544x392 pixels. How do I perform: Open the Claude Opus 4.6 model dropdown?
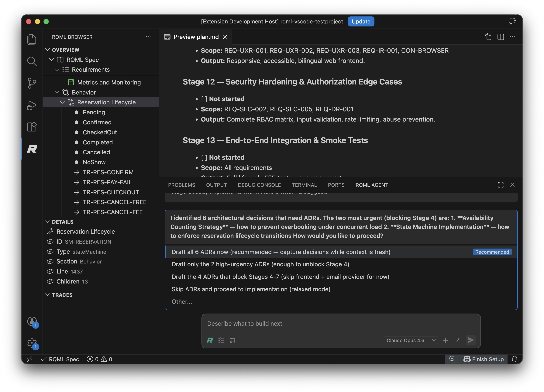[411, 340]
